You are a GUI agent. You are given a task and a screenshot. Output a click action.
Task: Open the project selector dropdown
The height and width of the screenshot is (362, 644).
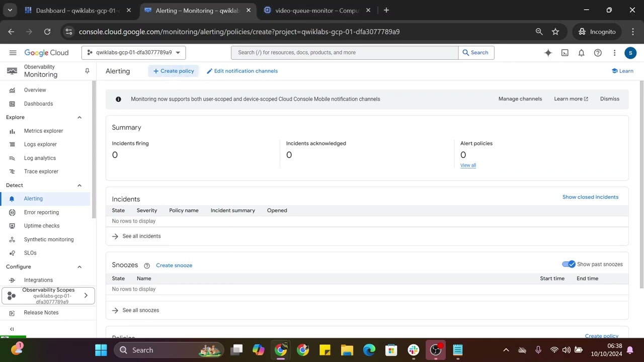(133, 53)
